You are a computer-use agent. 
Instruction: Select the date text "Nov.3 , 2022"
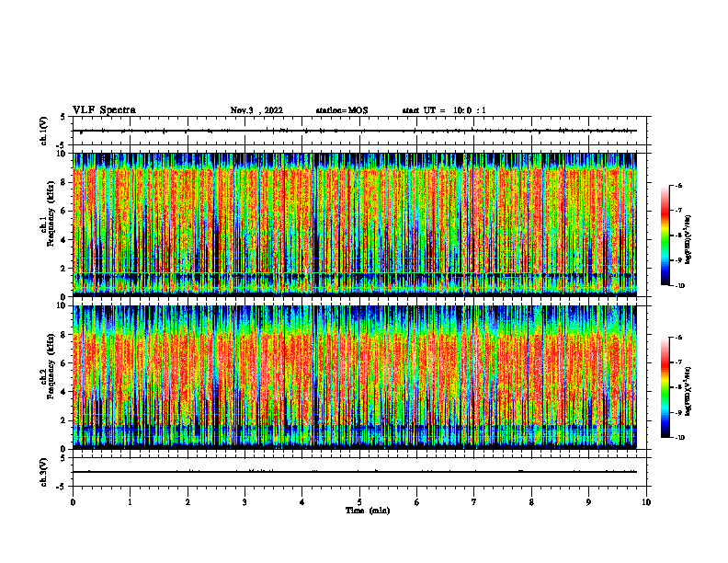pyautogui.click(x=256, y=110)
